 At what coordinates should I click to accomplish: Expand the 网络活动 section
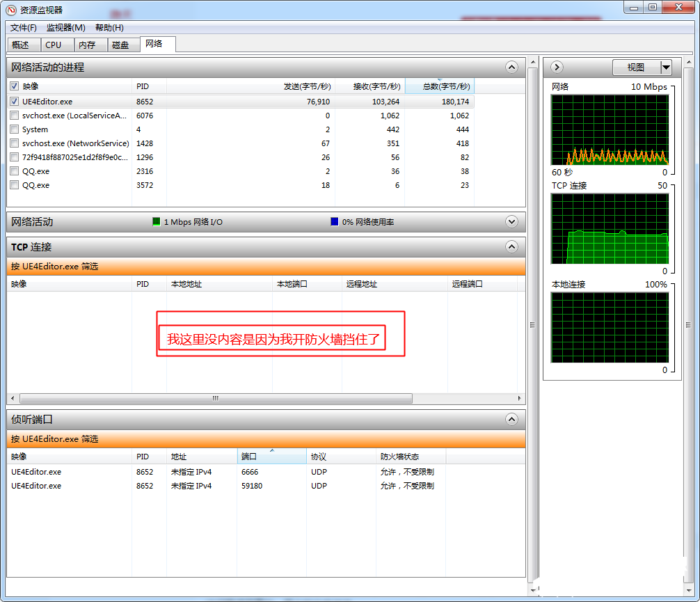pyautogui.click(x=511, y=221)
